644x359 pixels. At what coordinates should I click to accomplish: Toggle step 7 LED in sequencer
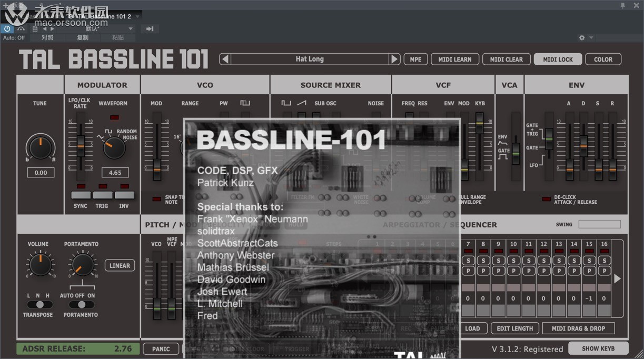click(x=468, y=251)
